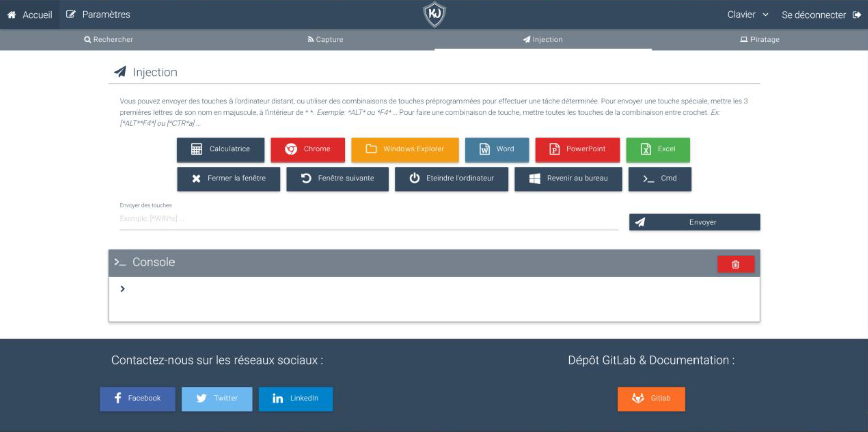Open the Capture tab

click(x=325, y=39)
